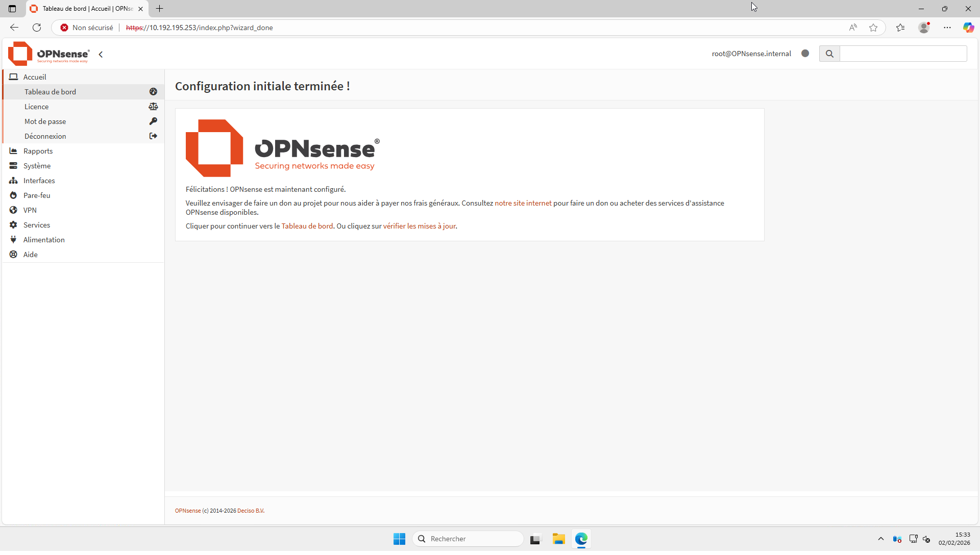The width and height of the screenshot is (980, 555).
Task: Follow the 'vérifier les mises à jour' link
Action: tap(419, 226)
